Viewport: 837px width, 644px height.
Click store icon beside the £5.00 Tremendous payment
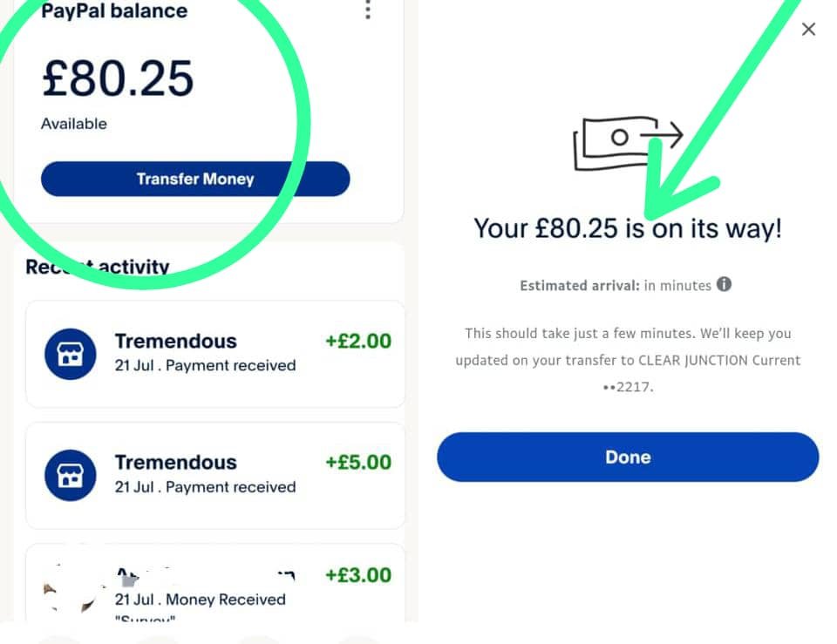[x=70, y=475]
